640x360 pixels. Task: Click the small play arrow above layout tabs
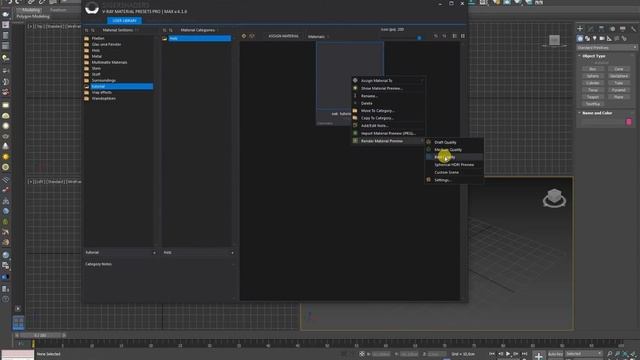(18, 309)
